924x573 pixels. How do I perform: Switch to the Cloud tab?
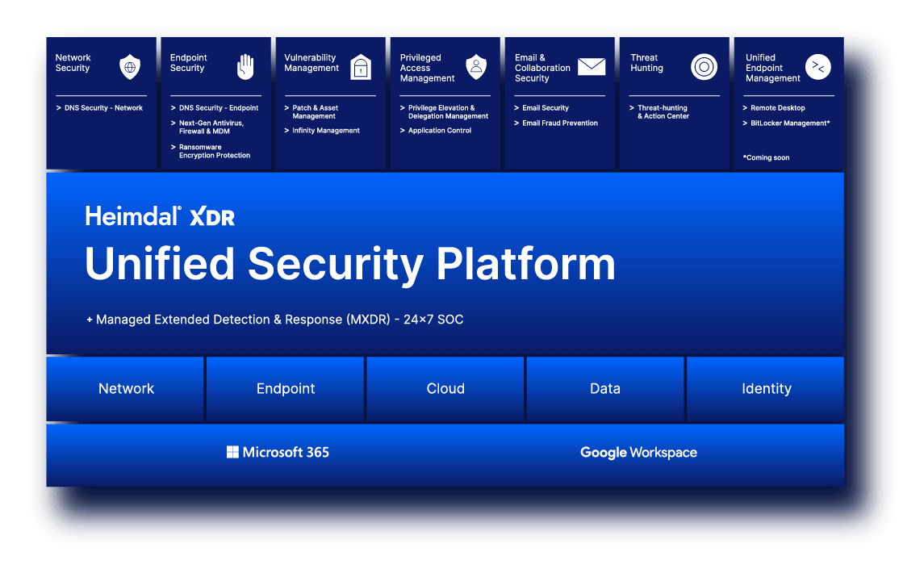[x=445, y=388]
